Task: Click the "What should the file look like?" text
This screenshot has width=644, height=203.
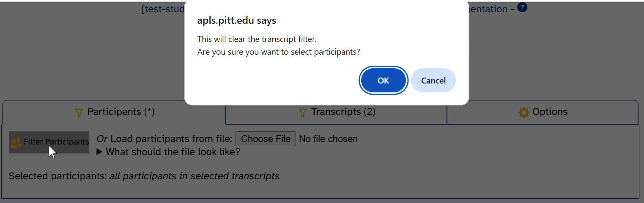Action: (173, 152)
